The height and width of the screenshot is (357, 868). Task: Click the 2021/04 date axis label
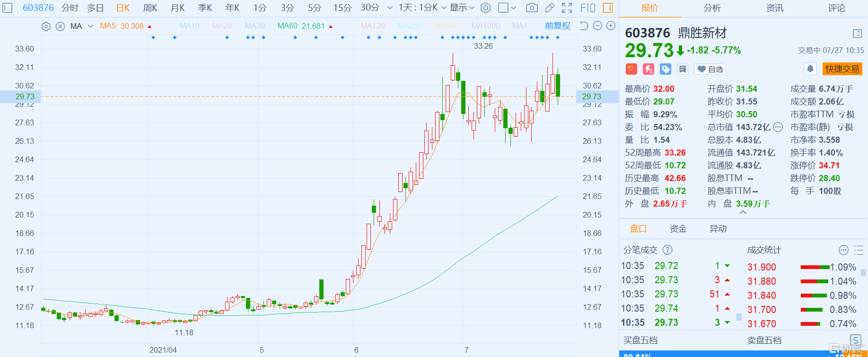[163, 350]
